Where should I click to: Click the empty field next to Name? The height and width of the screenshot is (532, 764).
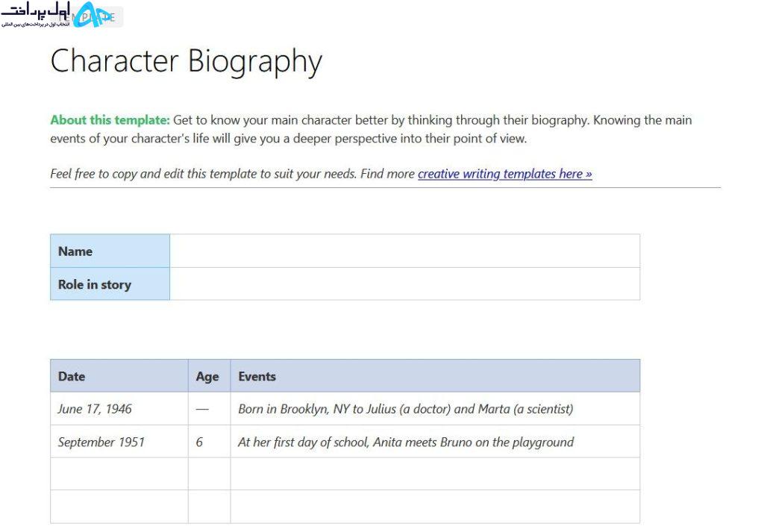[x=405, y=251]
